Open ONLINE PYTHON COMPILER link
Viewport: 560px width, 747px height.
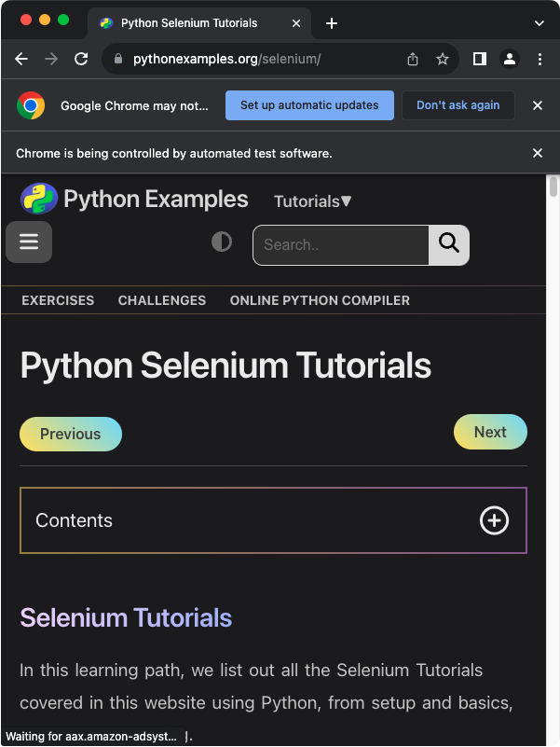pos(320,300)
